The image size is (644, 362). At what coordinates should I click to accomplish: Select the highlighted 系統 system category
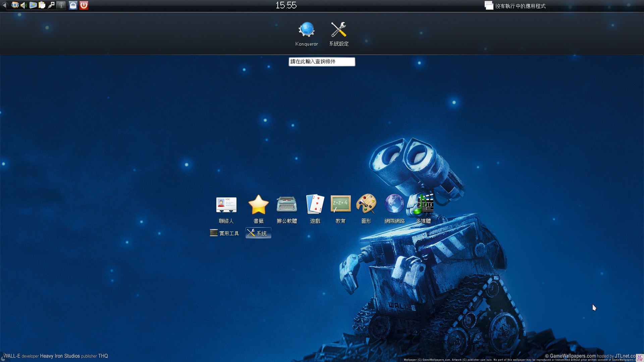click(x=258, y=233)
